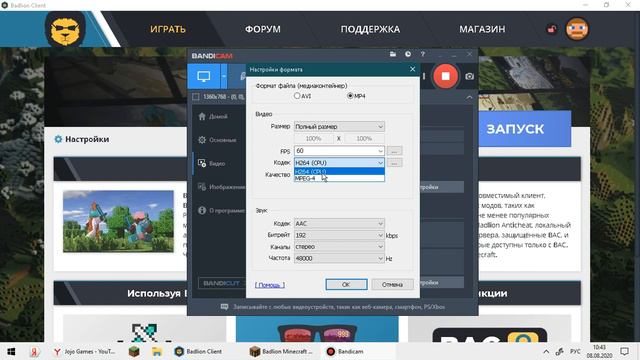Screen dimensions: 640x360
Task: Close the format settings dialog
Action: point(412,69)
